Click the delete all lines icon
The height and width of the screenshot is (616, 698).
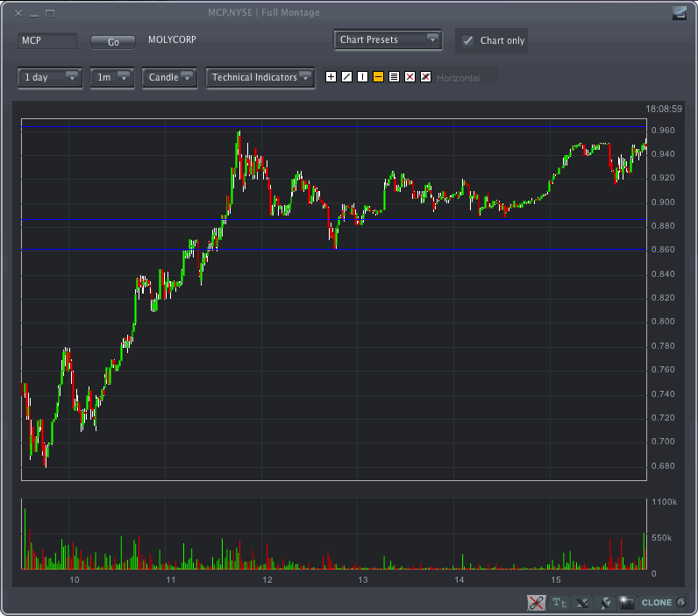[425, 77]
